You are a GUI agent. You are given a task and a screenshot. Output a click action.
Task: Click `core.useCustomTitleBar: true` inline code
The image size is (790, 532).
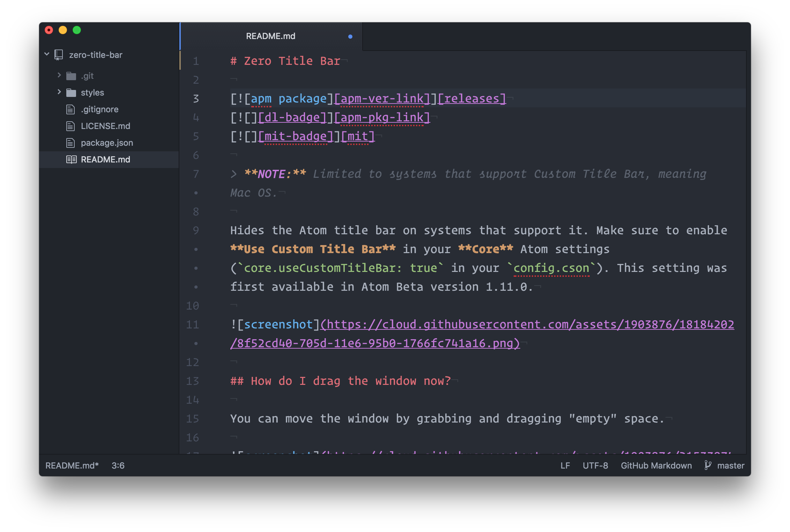[x=340, y=268]
